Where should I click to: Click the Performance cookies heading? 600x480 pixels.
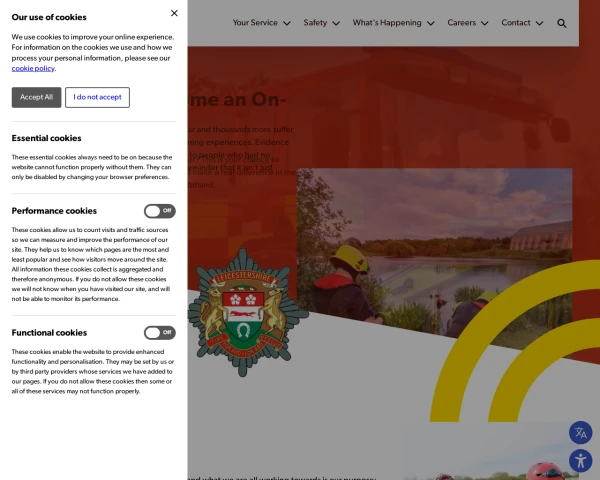(54, 211)
